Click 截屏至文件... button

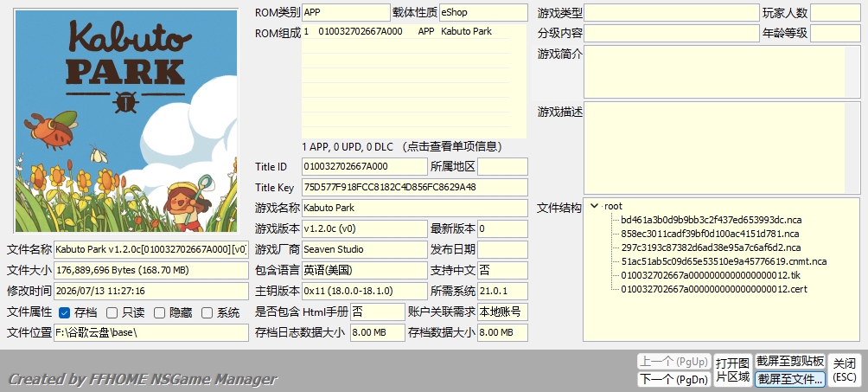[x=790, y=379]
